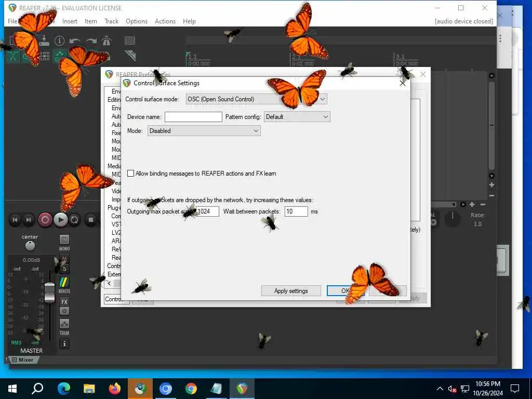Click the red Record button
Image resolution: width=532 pixels, height=399 pixels.
(x=45, y=220)
